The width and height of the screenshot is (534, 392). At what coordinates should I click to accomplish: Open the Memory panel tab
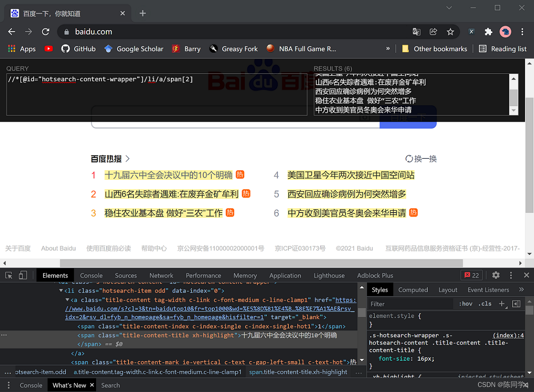(245, 275)
